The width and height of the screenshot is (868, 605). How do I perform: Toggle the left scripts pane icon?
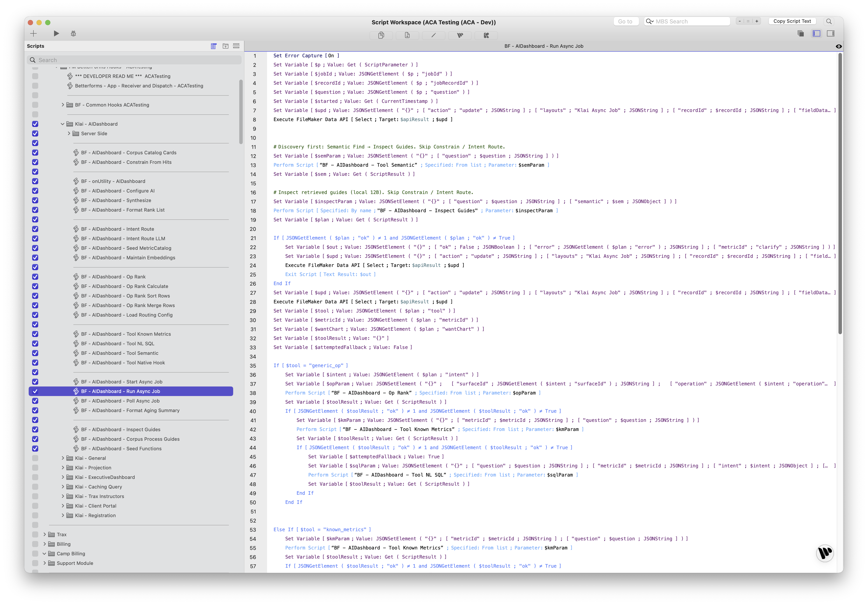[816, 34]
